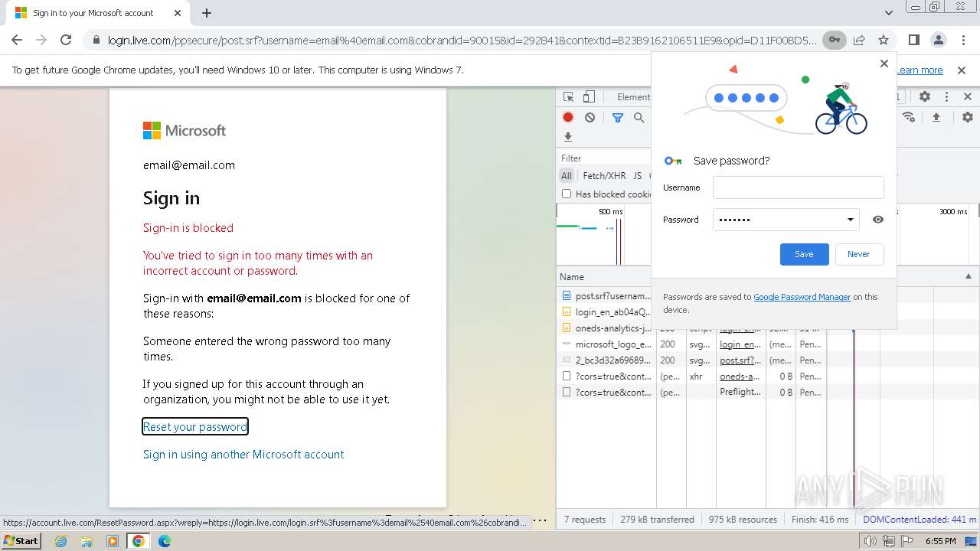Click the network Filter text field
The width and height of the screenshot is (980, 551).
(605, 158)
